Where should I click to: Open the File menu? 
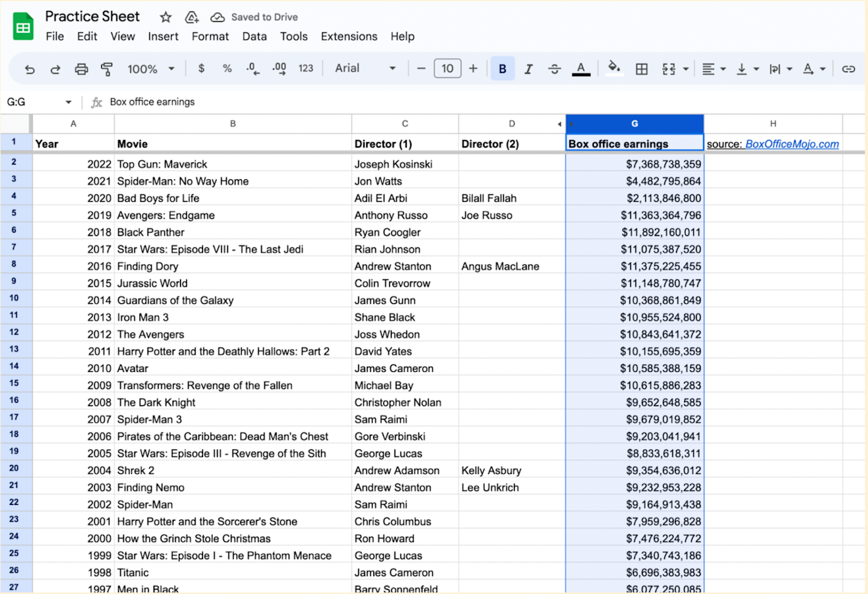pyautogui.click(x=55, y=36)
